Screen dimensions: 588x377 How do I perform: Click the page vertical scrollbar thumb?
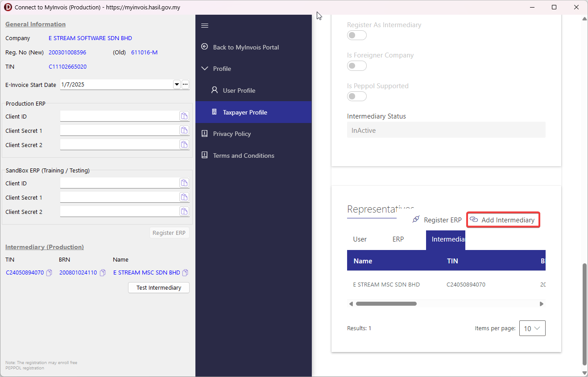[585, 314]
